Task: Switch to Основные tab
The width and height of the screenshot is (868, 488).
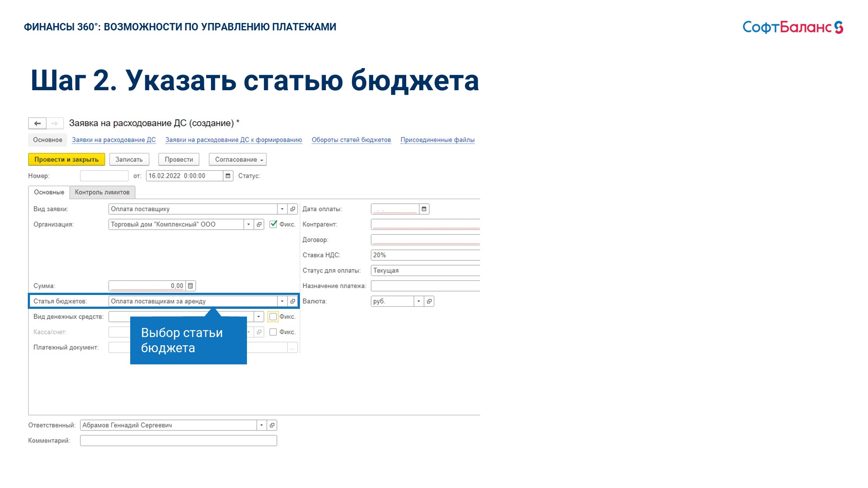Action: tap(49, 192)
